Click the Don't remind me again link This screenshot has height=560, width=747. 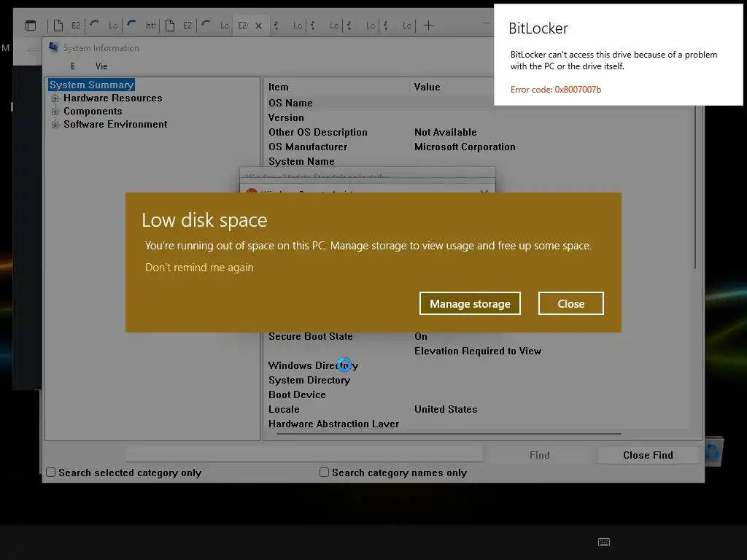(199, 268)
